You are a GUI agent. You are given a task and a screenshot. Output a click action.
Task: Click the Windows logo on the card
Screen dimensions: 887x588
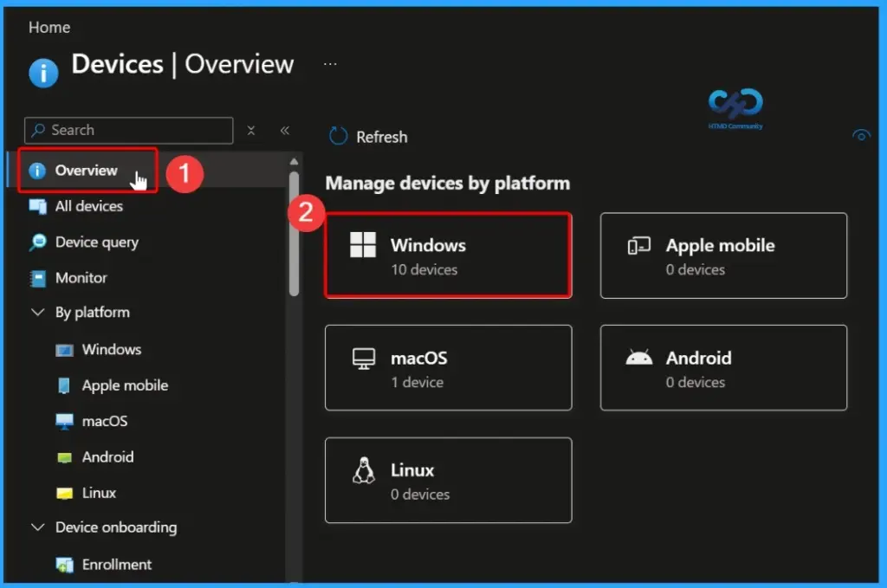pyautogui.click(x=363, y=245)
